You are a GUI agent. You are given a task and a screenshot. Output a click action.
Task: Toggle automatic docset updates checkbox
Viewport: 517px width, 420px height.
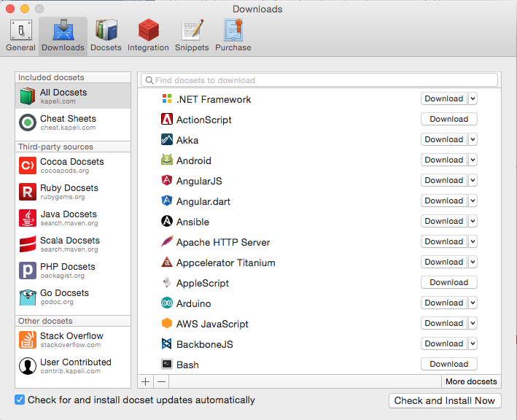(20, 400)
